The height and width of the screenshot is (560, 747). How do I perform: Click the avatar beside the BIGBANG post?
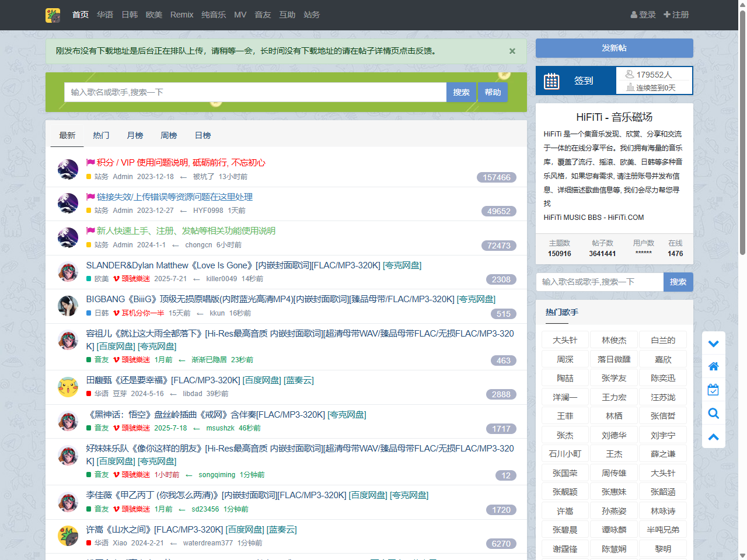pos(68,306)
